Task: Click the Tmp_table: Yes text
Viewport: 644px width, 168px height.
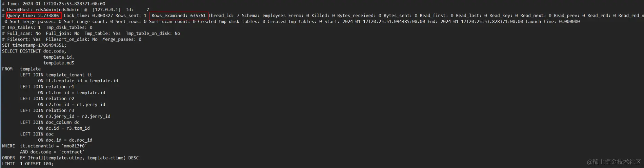Action: click(x=102, y=34)
